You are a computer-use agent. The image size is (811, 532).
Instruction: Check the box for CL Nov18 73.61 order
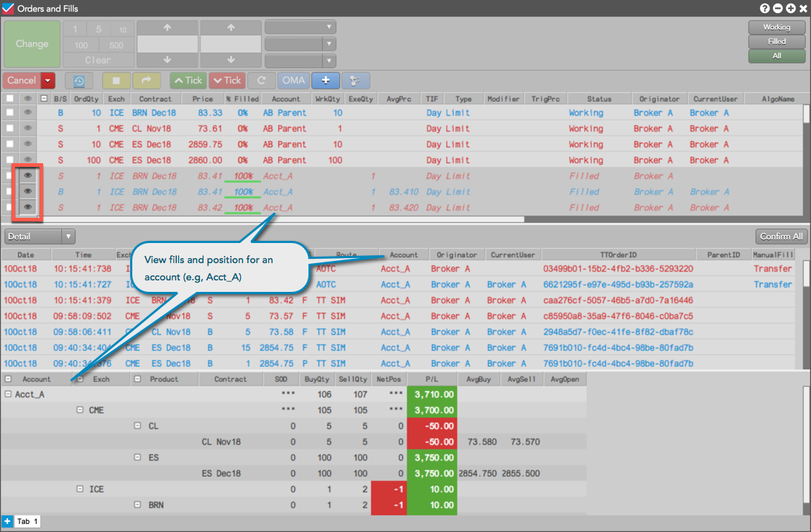point(10,128)
